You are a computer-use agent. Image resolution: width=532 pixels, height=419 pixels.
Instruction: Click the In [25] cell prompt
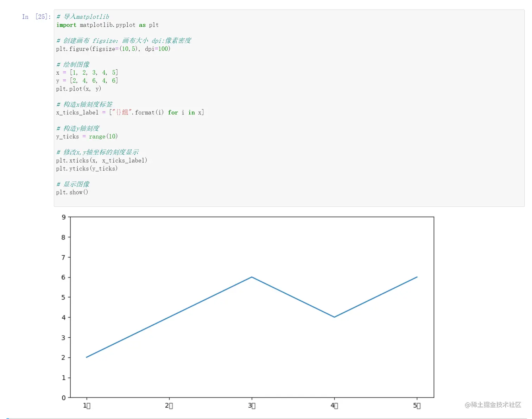click(36, 17)
